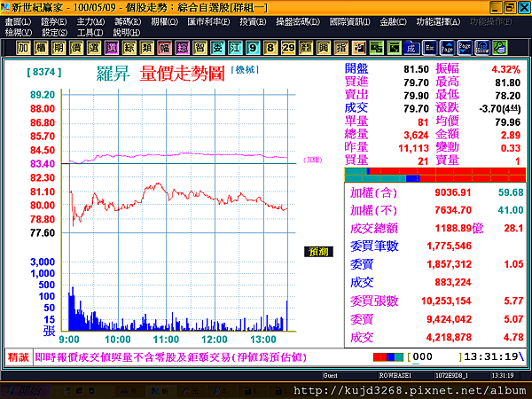Viewport: 532px width, 399px height.
Task: Click the 29 toolbar icon
Action: click(288, 48)
